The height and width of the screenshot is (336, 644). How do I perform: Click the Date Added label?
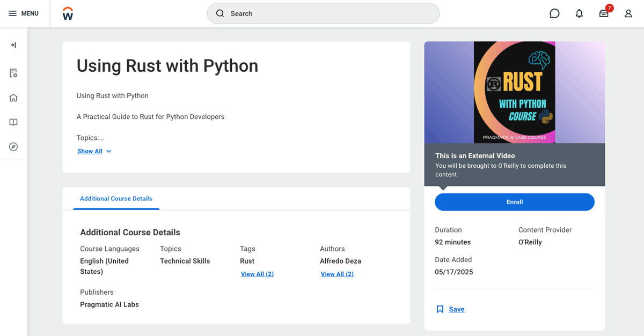pyautogui.click(x=453, y=259)
